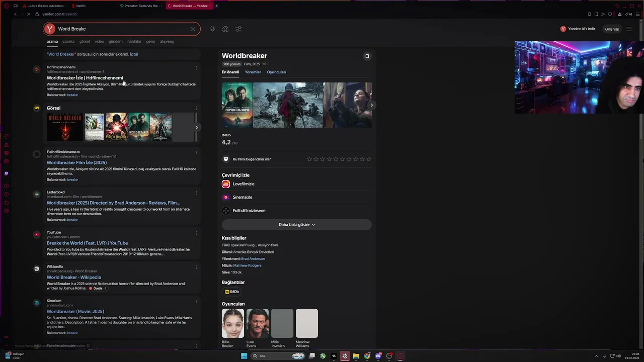644x362 pixels.
Task: Open the profile icon in browser toolbar
Action: click(619, 14)
